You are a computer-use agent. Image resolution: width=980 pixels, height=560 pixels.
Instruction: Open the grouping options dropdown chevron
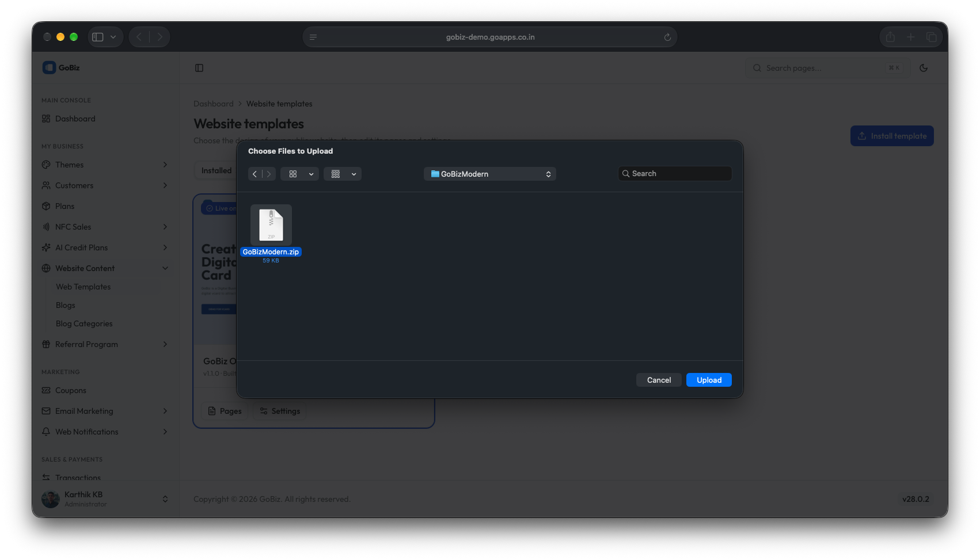click(354, 174)
